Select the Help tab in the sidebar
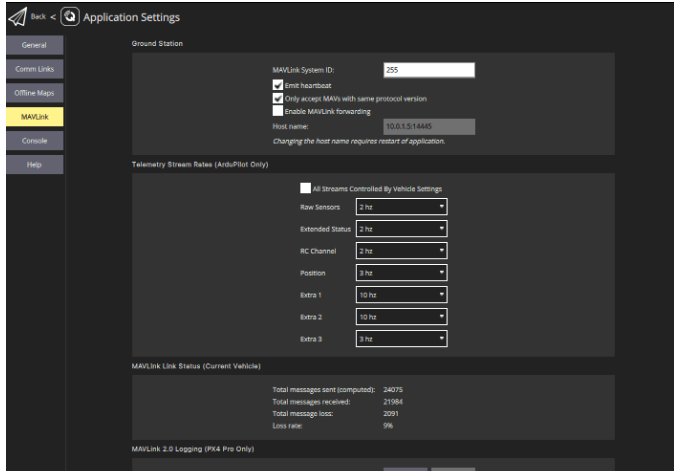 pos(34,165)
